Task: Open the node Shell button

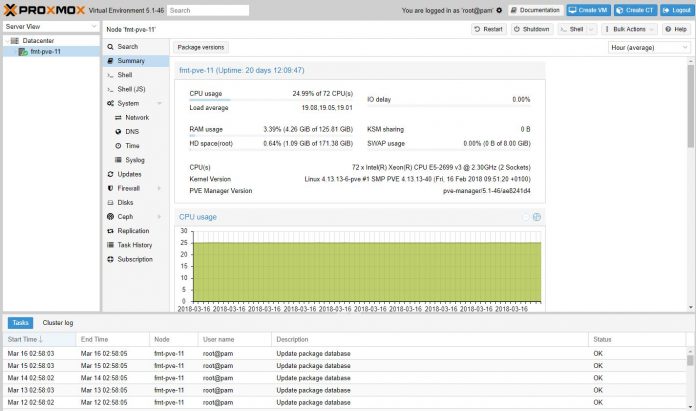Action: pos(572,29)
